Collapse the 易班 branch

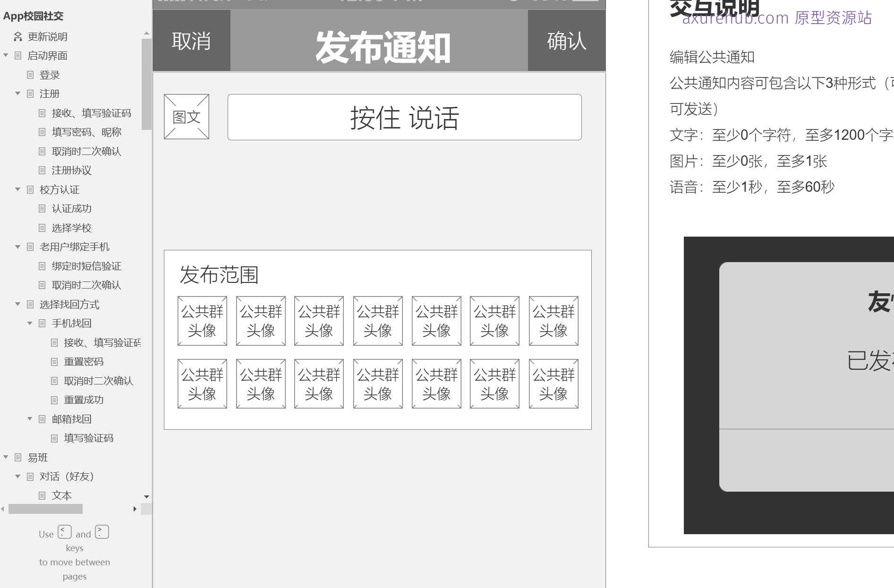pyautogui.click(x=6, y=457)
